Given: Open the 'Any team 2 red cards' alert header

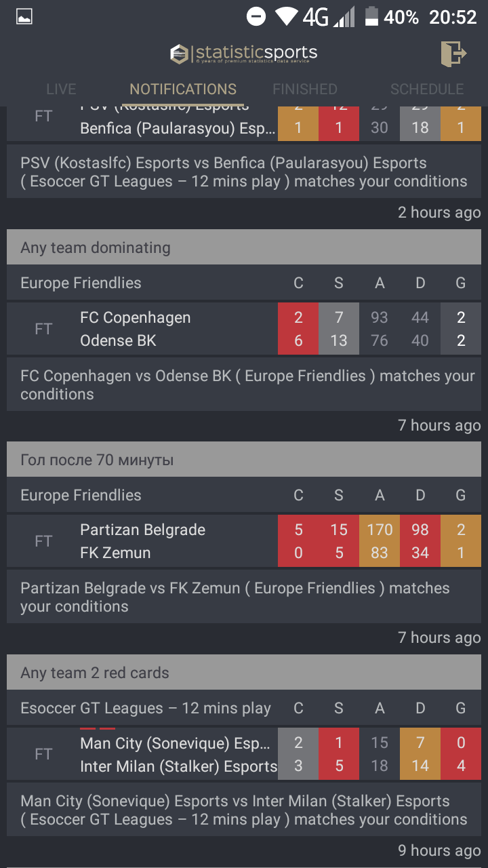Looking at the screenshot, I should tap(244, 673).
